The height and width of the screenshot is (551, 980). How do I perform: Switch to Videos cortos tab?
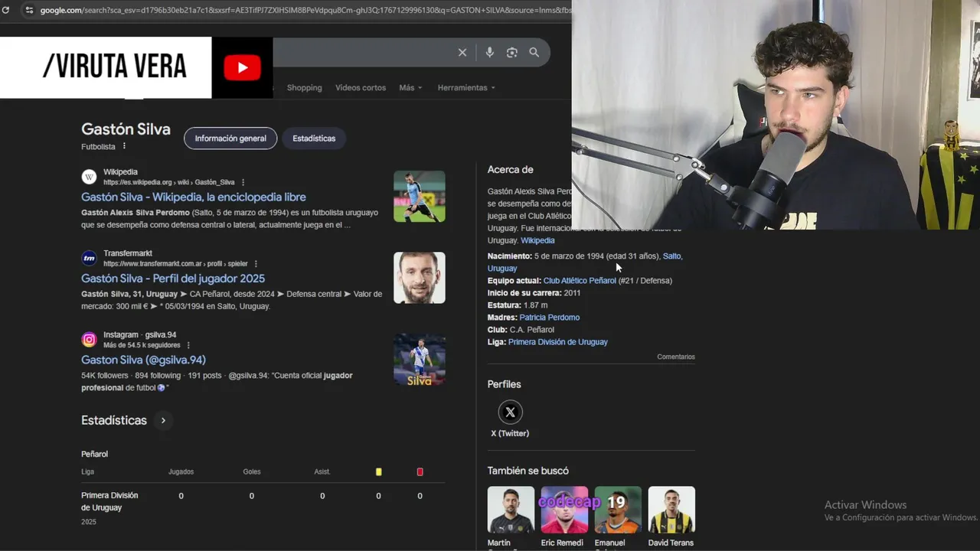(x=361, y=87)
